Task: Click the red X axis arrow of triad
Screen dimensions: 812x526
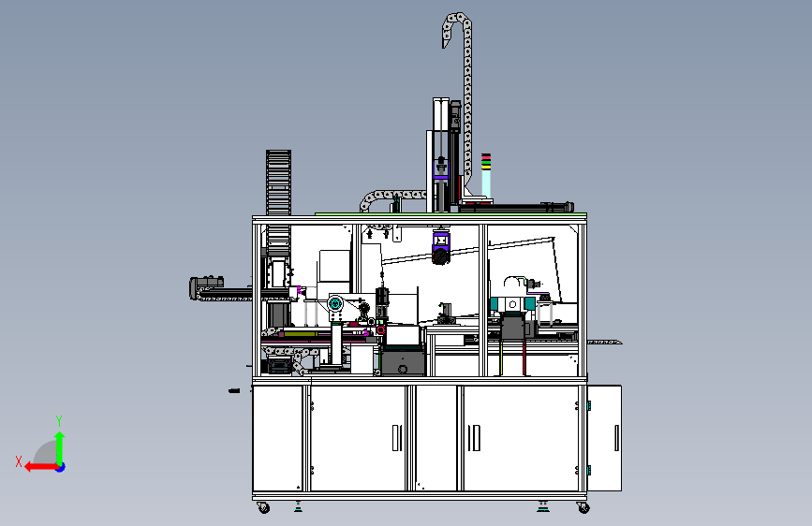Action: (x=40, y=467)
